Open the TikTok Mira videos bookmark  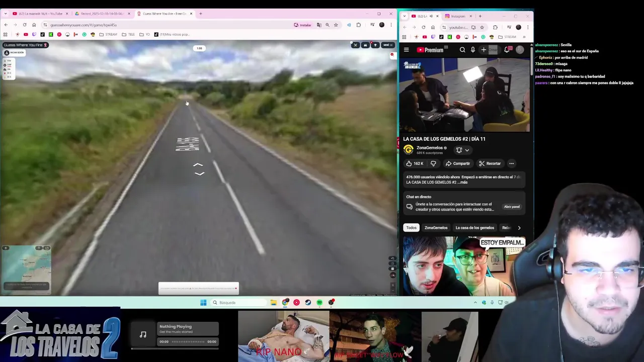(172, 34)
